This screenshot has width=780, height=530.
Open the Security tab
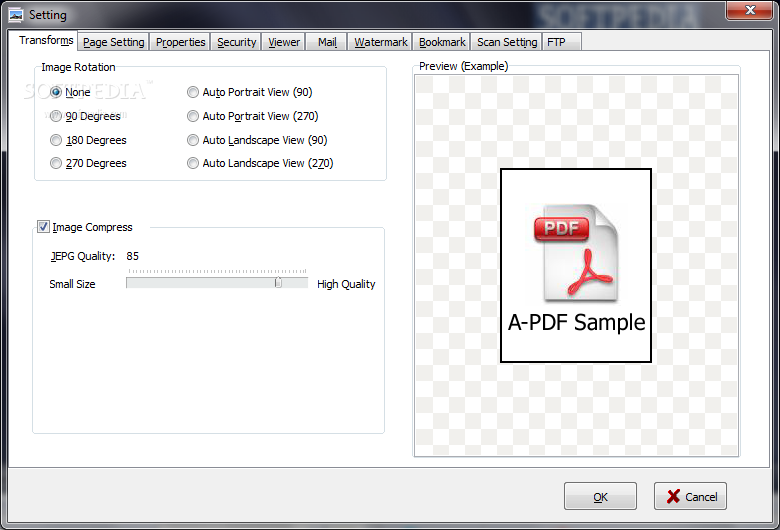[x=236, y=42]
